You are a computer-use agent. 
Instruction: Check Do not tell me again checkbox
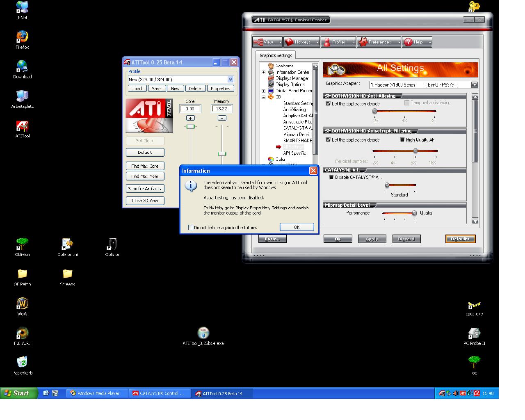(x=191, y=228)
